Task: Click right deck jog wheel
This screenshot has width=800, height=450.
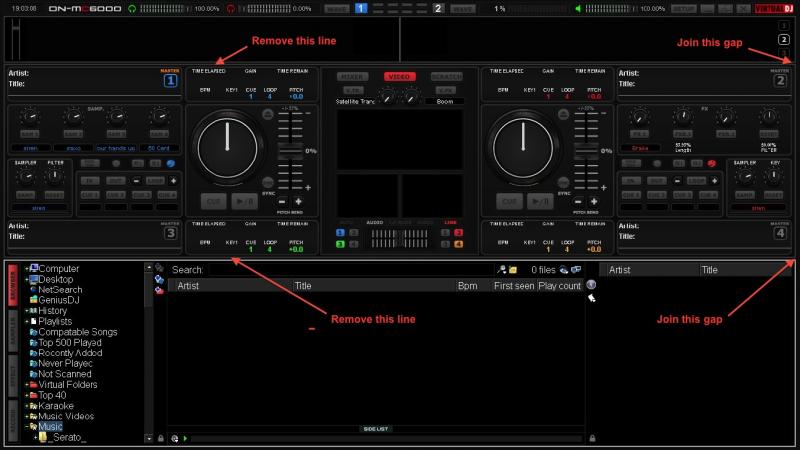Action: tap(523, 148)
